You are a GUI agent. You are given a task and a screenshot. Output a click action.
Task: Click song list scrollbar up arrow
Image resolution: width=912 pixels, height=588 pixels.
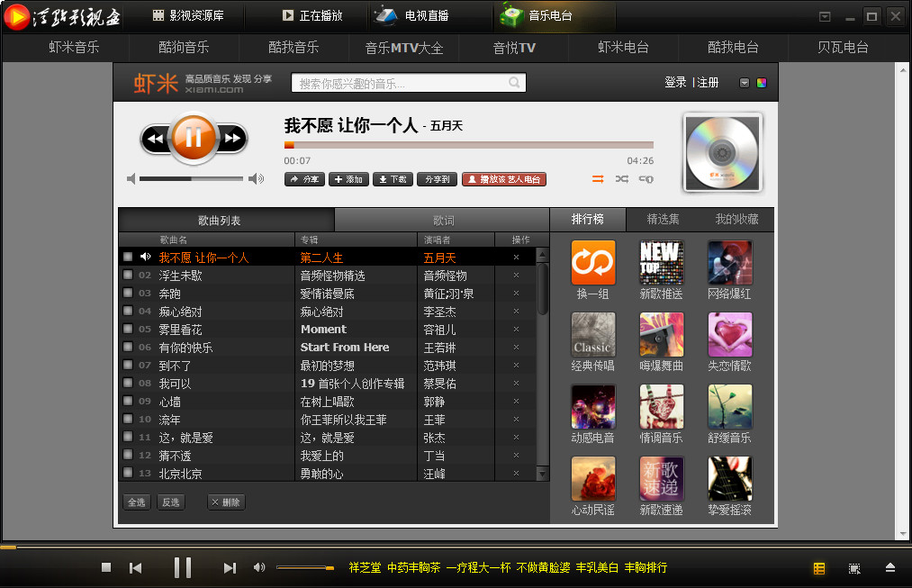pos(542,255)
